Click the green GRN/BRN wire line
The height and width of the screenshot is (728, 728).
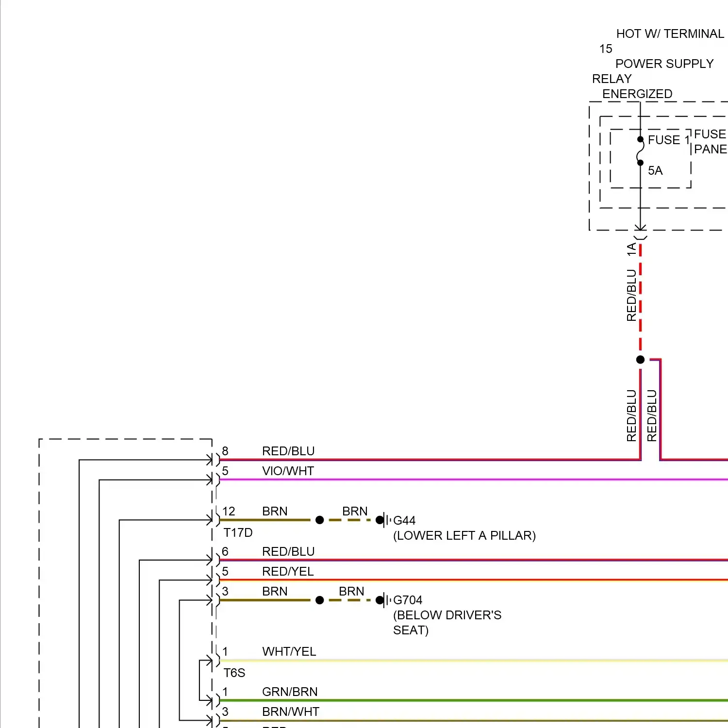(x=474, y=700)
